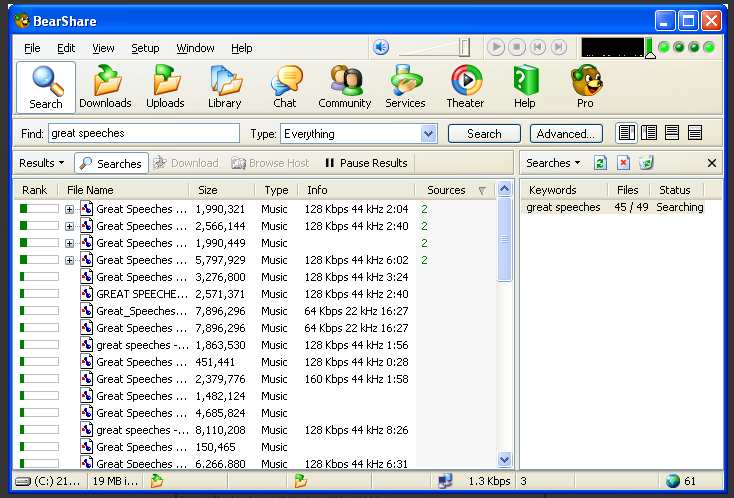Expand the 1,990,449 size result row

(69, 243)
